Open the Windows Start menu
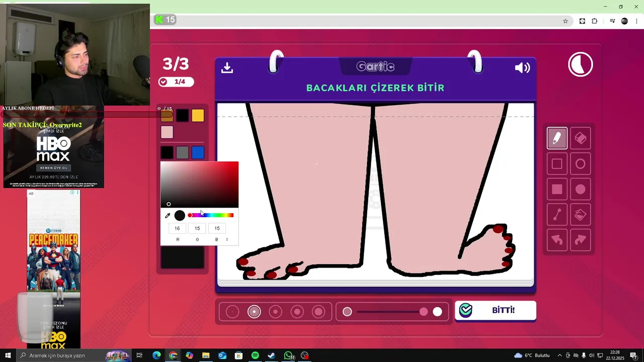Screen dimensions: 644x362 pyautogui.click(x=8, y=355)
